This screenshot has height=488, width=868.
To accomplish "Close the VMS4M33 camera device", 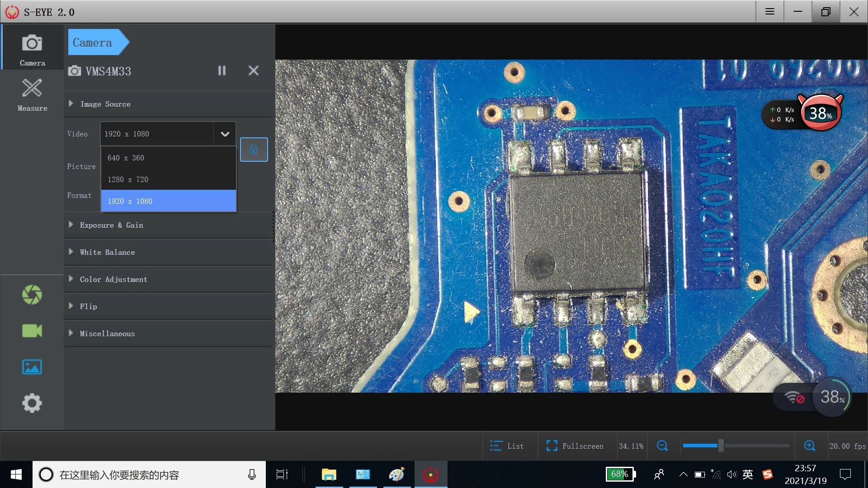I will 254,70.
